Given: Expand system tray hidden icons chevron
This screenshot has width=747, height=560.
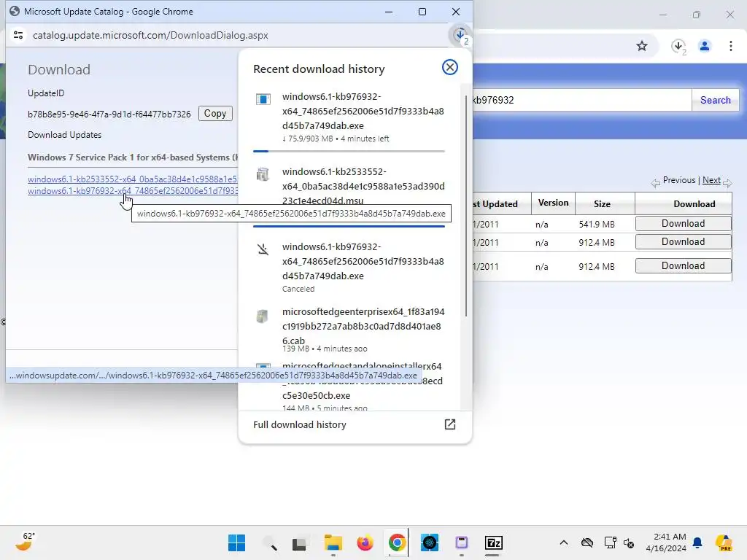Looking at the screenshot, I should [x=564, y=542].
